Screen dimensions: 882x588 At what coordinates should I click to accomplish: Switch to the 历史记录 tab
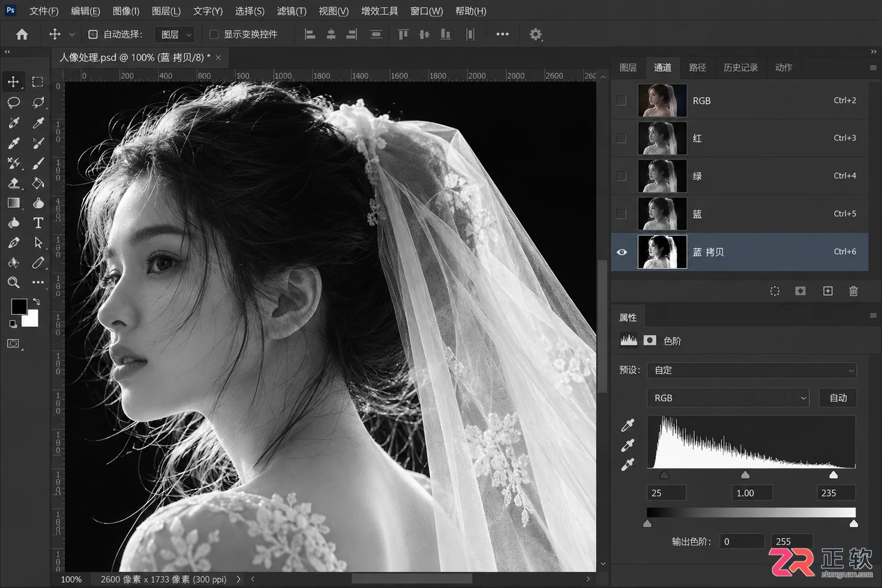[741, 67]
